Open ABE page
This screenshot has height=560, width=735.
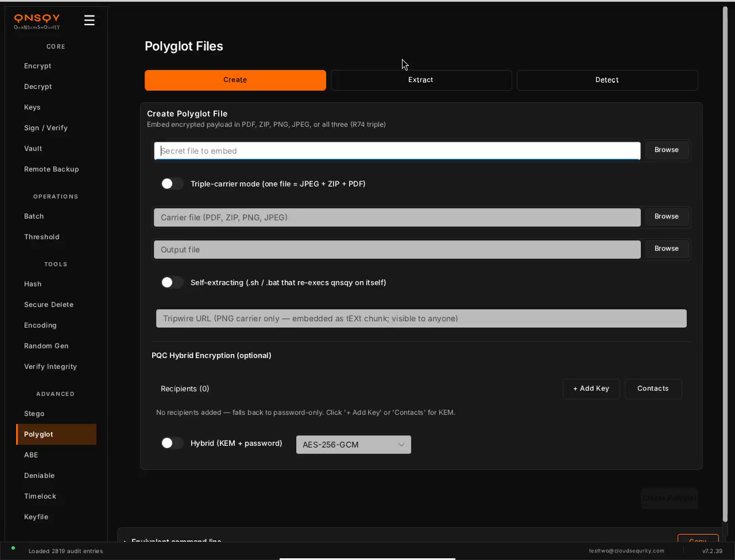(56, 455)
